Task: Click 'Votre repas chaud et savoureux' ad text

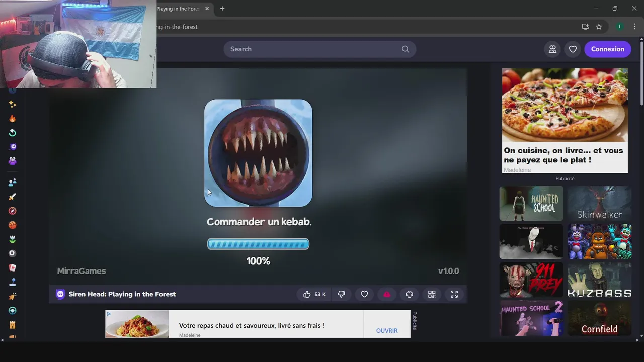Action: click(252, 326)
